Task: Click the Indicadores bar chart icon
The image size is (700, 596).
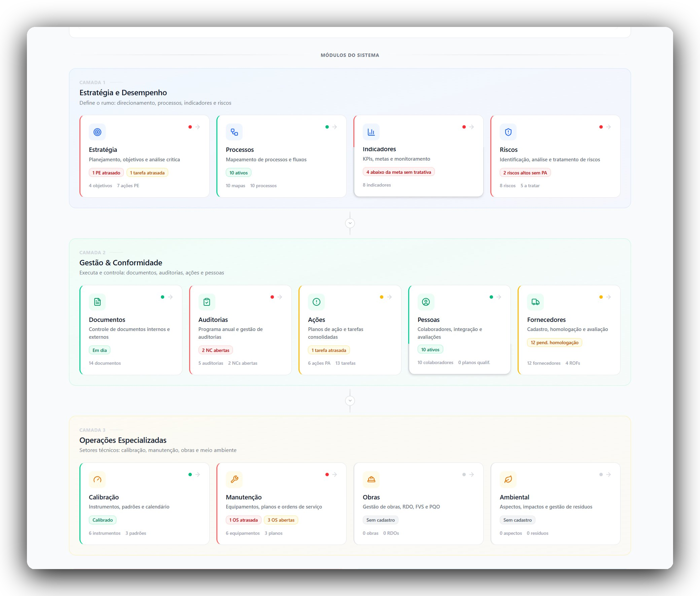Action: (371, 132)
